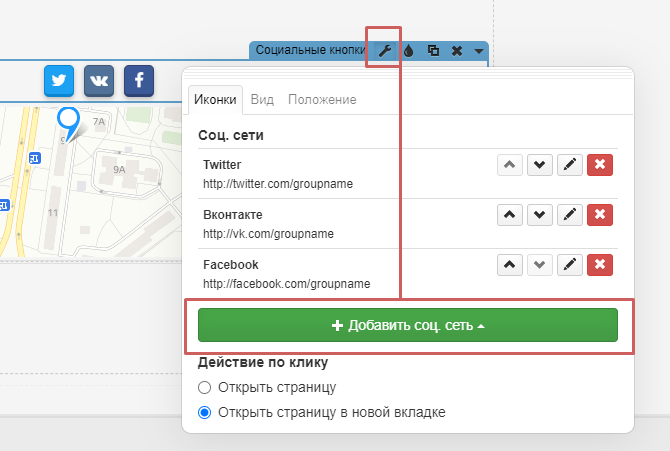Image resolution: width=670 pixels, height=451 pixels.
Task: Switch to the Вид tab
Action: click(262, 100)
